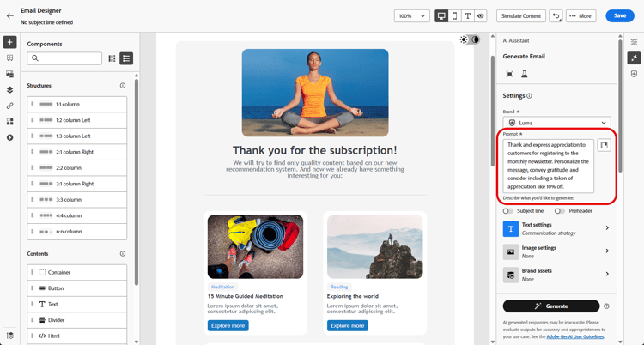Screen dimensions: 644x345
Task: Switch to mobile preview device icon
Action: pos(454,16)
